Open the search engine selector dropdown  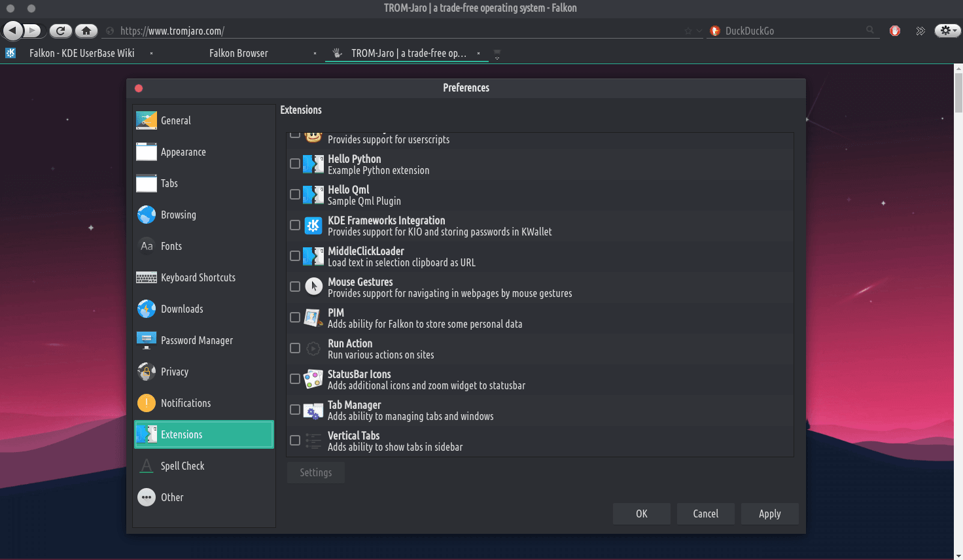click(x=715, y=31)
